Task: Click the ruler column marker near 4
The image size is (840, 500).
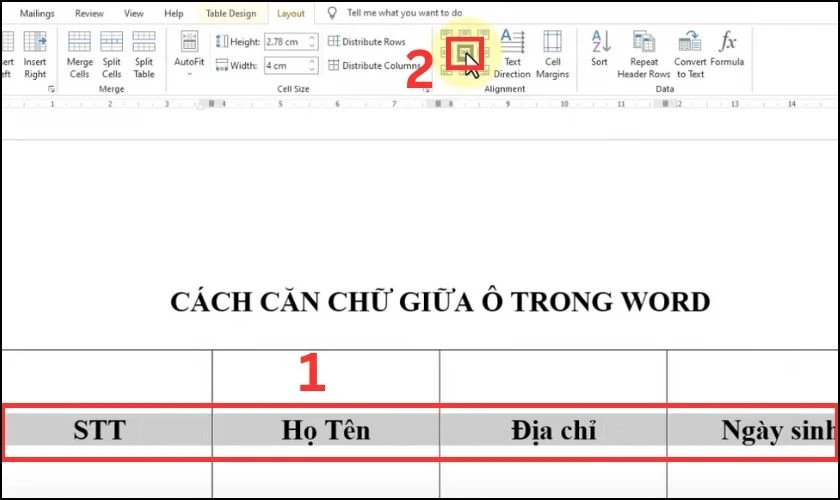Action: (212, 103)
